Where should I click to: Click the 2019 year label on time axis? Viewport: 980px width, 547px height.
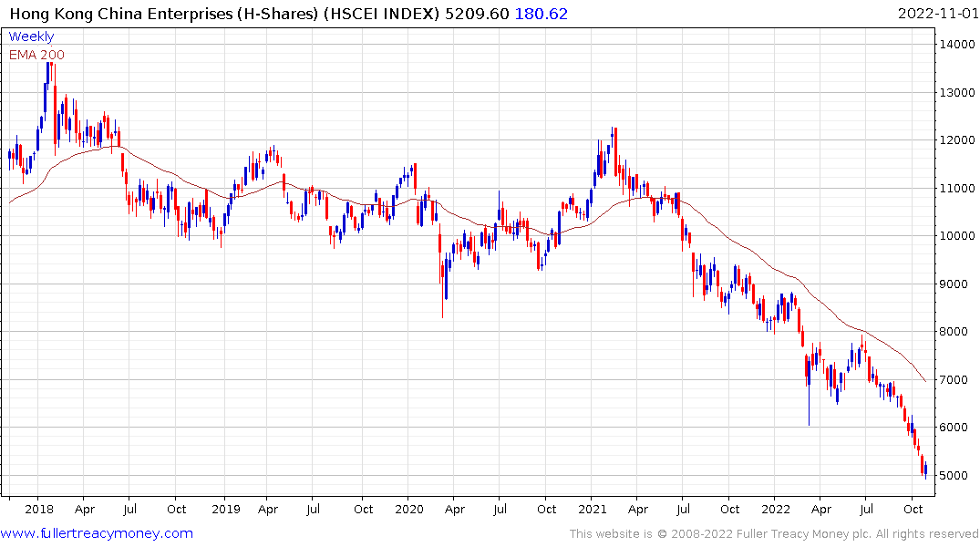(225, 509)
